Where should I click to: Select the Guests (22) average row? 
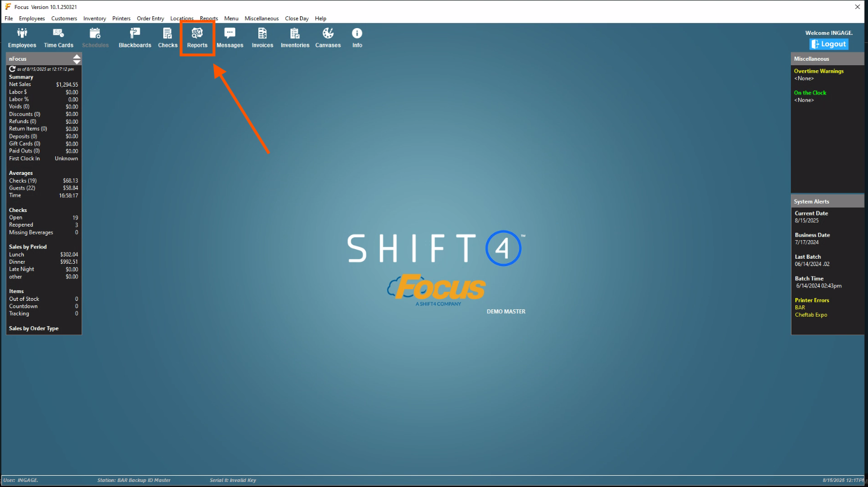43,188
